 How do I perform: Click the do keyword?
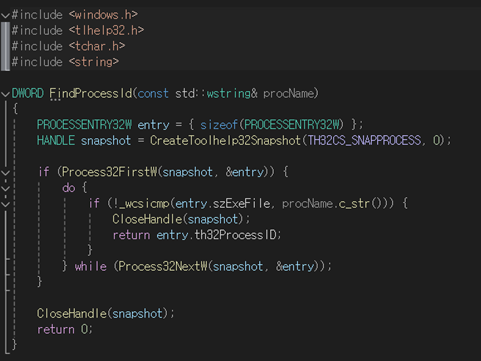(69, 188)
